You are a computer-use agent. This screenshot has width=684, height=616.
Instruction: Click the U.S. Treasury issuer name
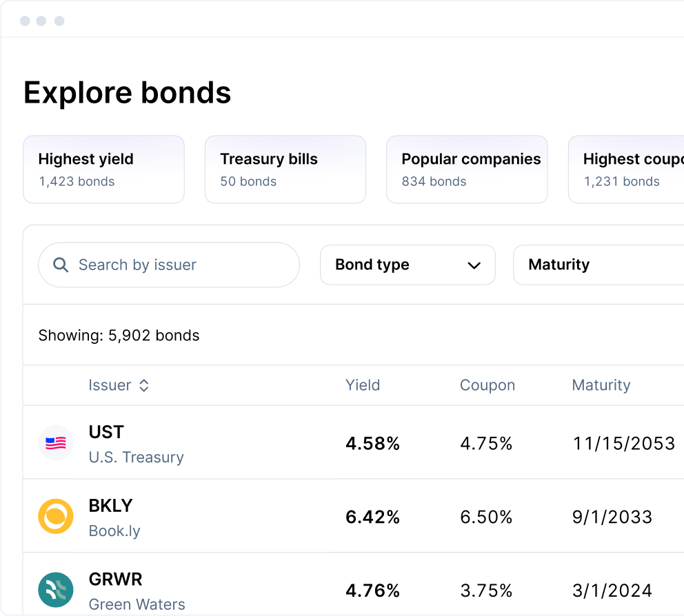[x=136, y=458]
